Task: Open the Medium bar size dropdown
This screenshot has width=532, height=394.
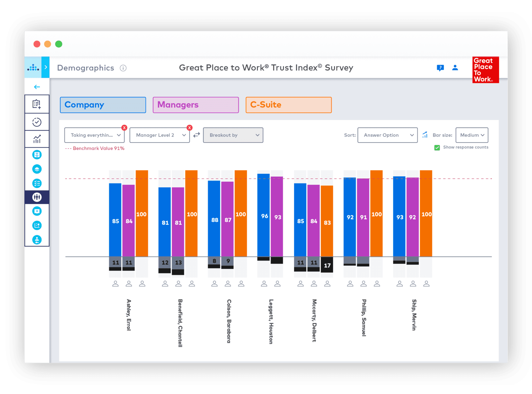Action: pos(472,135)
